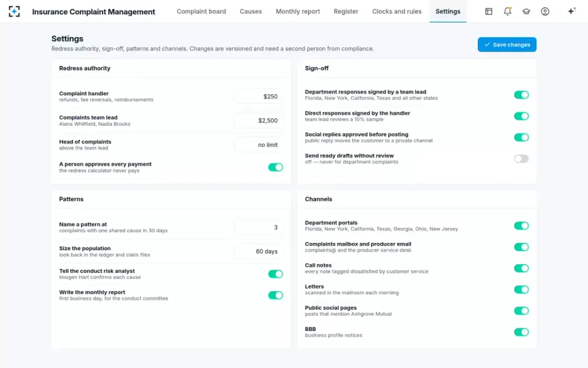The image size is (588, 368).
Task: Click 'off — never for department complaints' text
Action: click(352, 162)
